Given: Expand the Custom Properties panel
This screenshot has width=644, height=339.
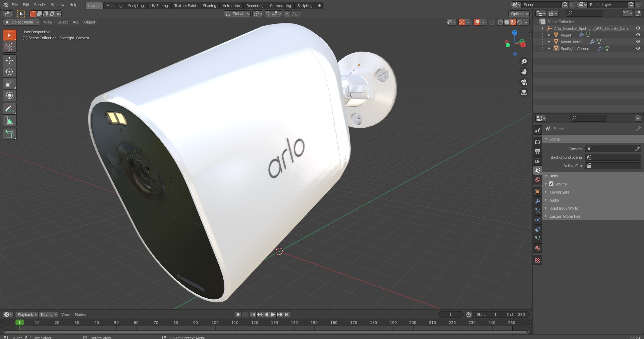Looking at the screenshot, I should coord(565,216).
